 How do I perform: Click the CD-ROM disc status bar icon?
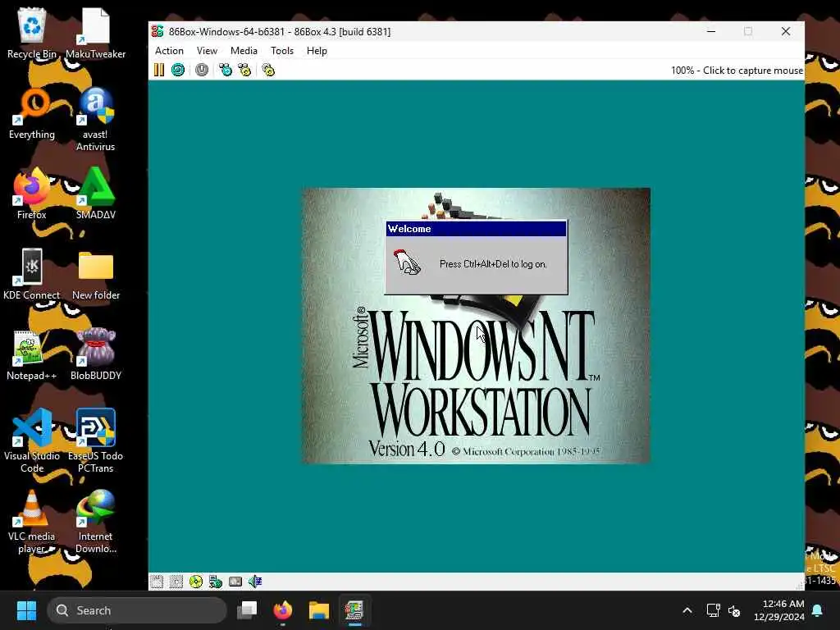[196, 582]
